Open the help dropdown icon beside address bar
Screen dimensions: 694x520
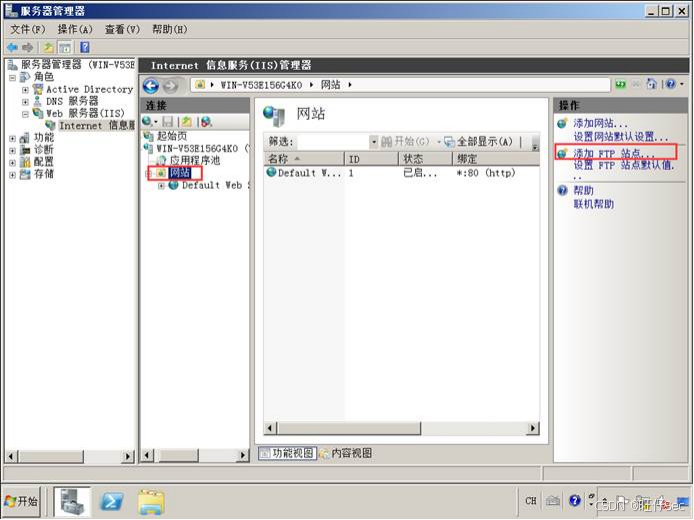pyautogui.click(x=675, y=84)
